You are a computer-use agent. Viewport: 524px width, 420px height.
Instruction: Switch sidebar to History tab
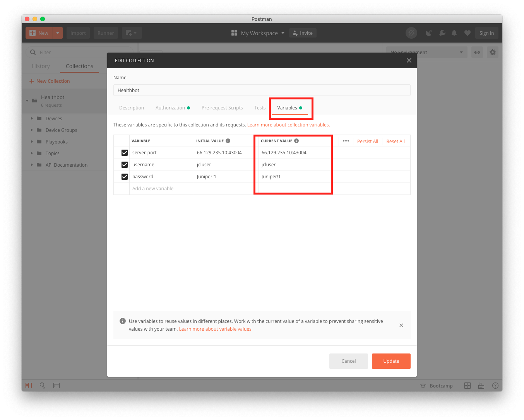click(x=41, y=66)
